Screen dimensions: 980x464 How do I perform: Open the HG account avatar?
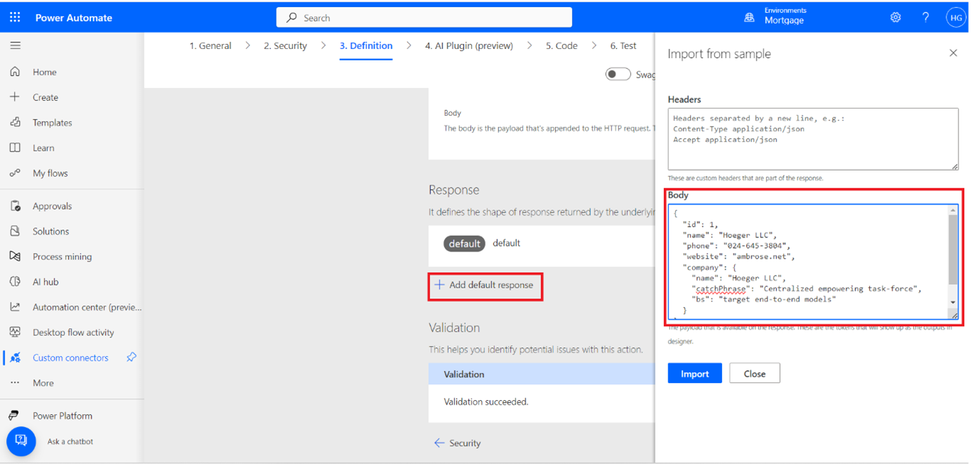[x=956, y=18]
